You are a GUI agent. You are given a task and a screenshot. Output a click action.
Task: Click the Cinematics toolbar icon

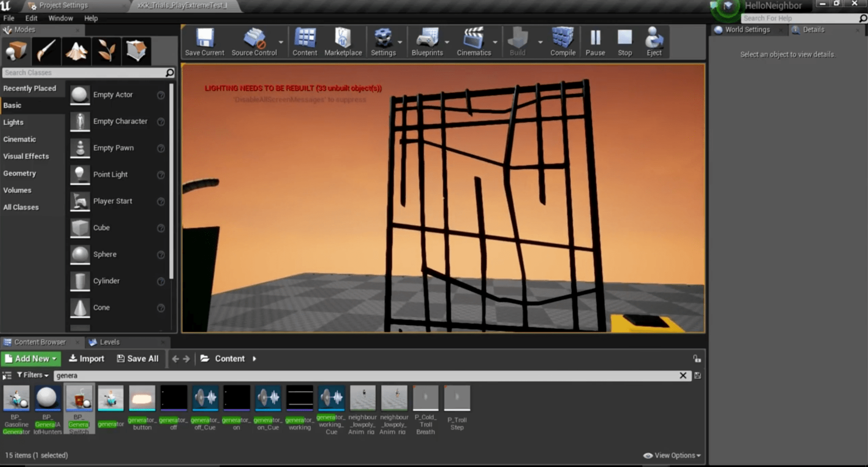[474, 42]
